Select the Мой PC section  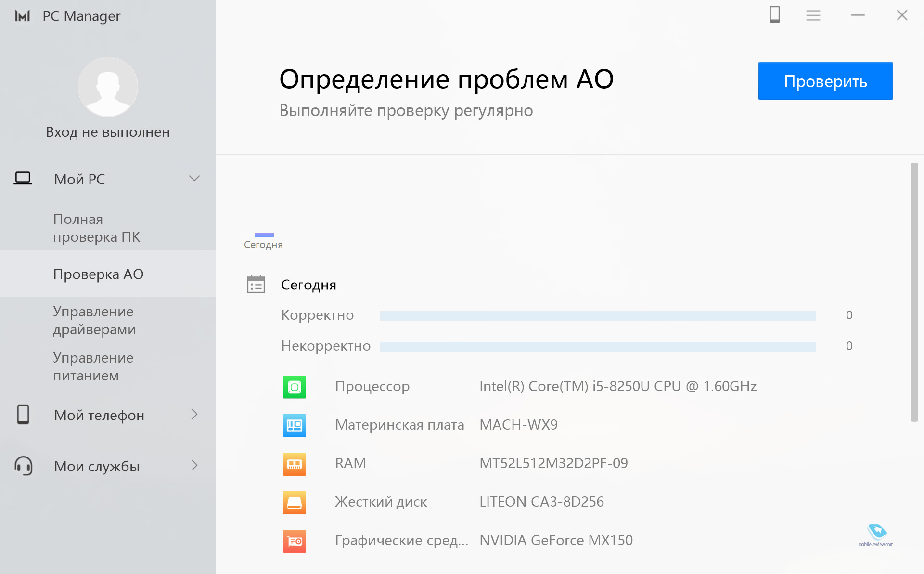(x=108, y=179)
